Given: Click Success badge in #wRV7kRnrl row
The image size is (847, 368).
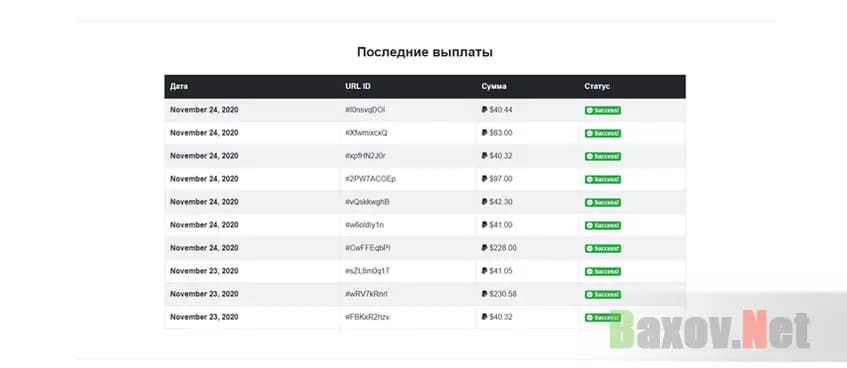Looking at the screenshot, I should (602, 295).
